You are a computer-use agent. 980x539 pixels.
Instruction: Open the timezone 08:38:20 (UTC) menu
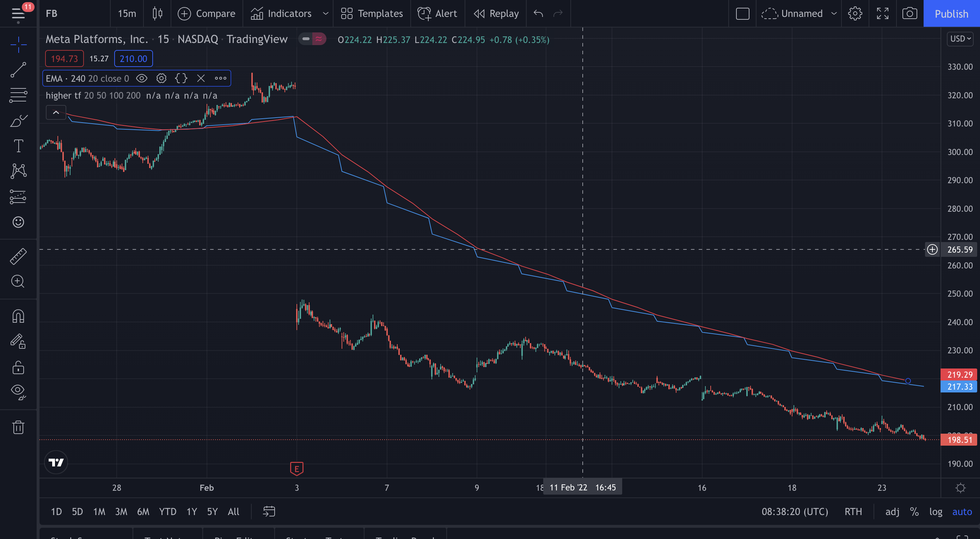(x=795, y=512)
